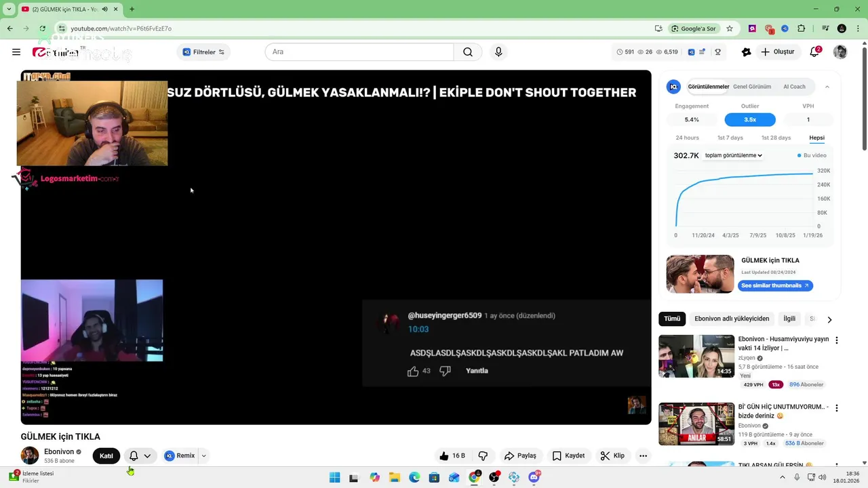Screen dimensions: 868x488
Task: View site information icon in address bar
Action: (x=62, y=28)
